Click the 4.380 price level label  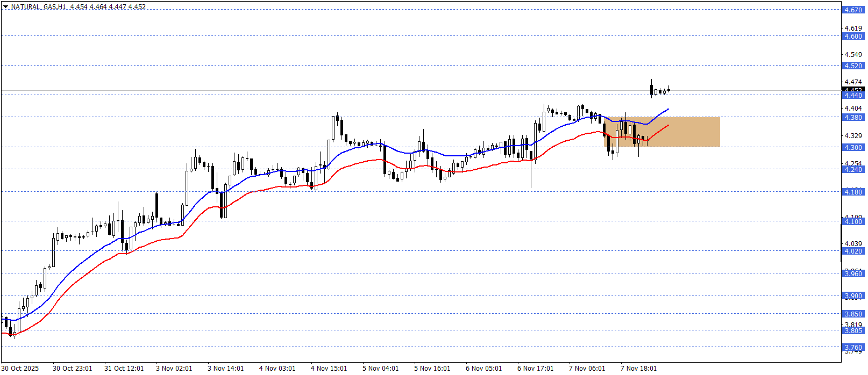click(x=853, y=118)
